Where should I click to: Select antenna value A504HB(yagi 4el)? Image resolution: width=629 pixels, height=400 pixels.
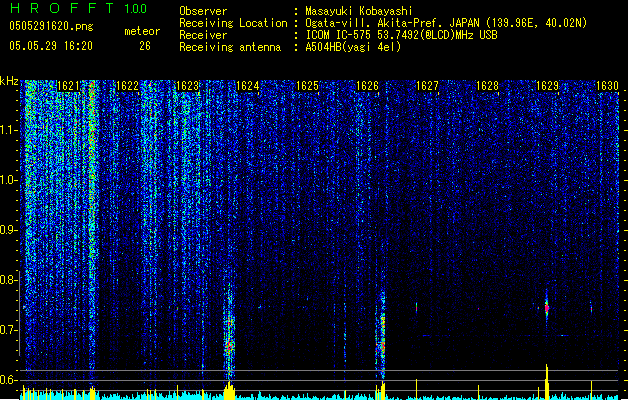[353, 47]
